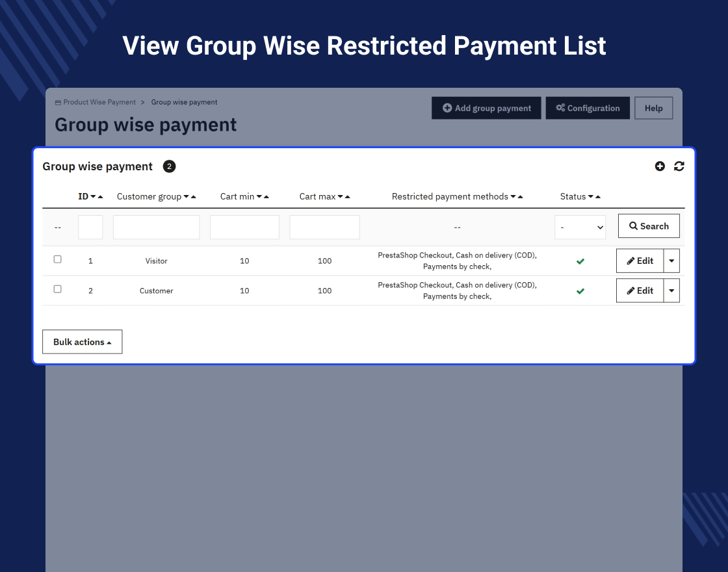The height and width of the screenshot is (572, 728).
Task: Sort Cart min descending arrow
Action: tap(259, 197)
